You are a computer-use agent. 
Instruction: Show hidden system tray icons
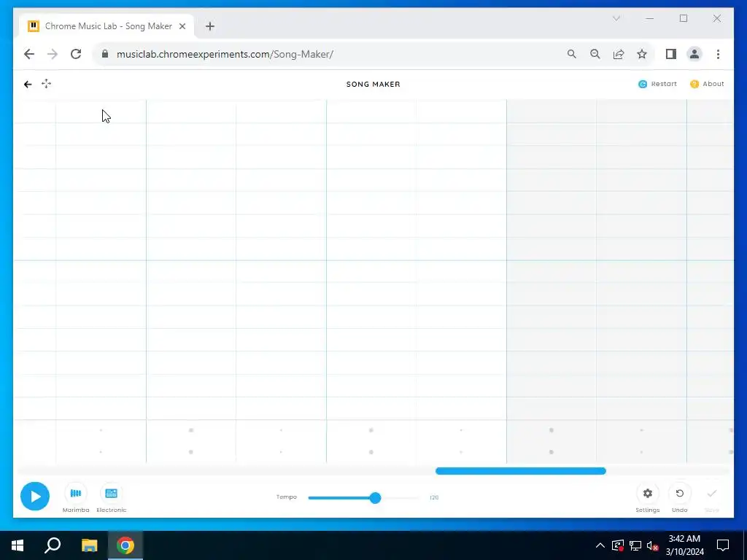600,545
